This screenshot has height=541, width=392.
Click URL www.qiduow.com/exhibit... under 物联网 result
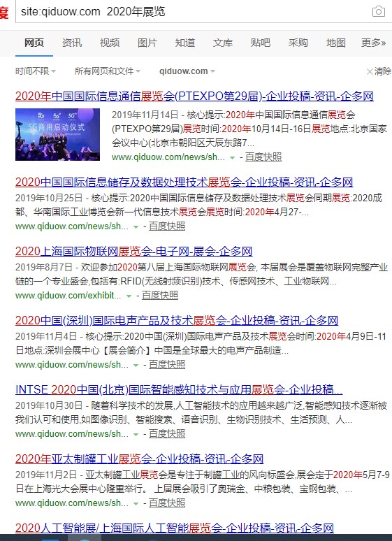(68, 296)
